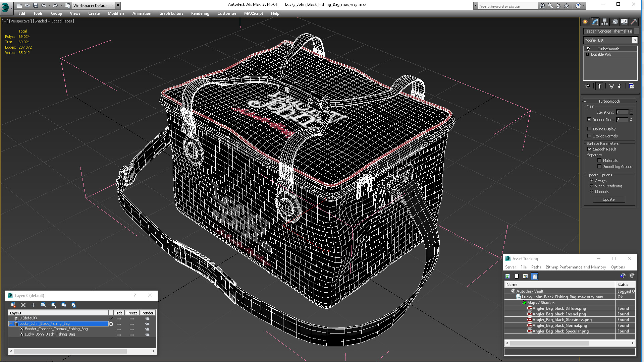The height and width of the screenshot is (362, 644).
Task: Undo the last action in quick access toolbar
Action: point(43,5)
